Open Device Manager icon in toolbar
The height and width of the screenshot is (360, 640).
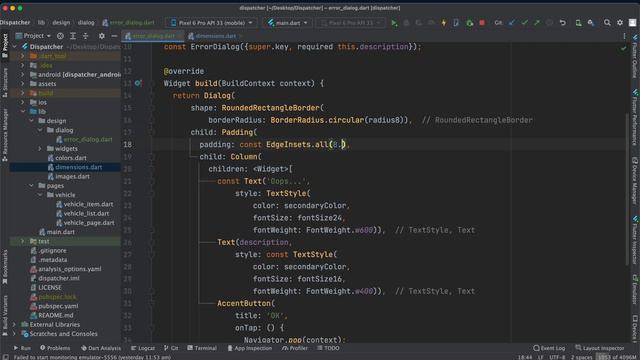pyautogui.click(x=578, y=23)
